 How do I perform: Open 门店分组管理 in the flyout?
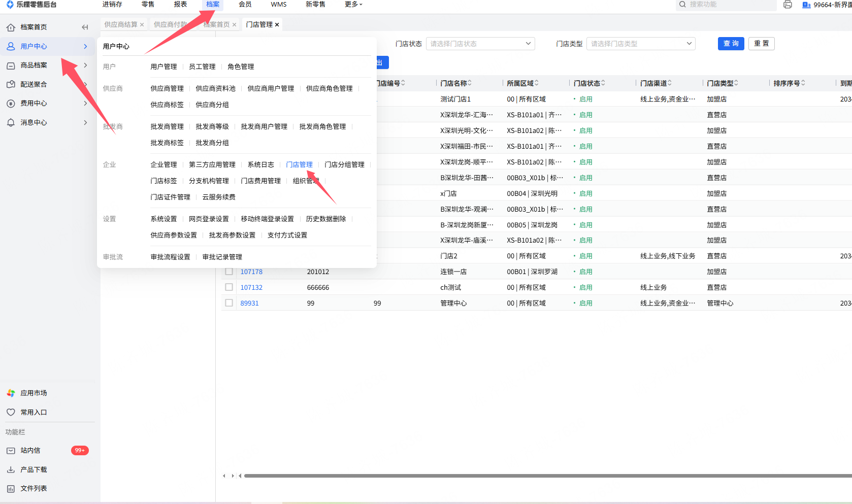click(x=344, y=165)
